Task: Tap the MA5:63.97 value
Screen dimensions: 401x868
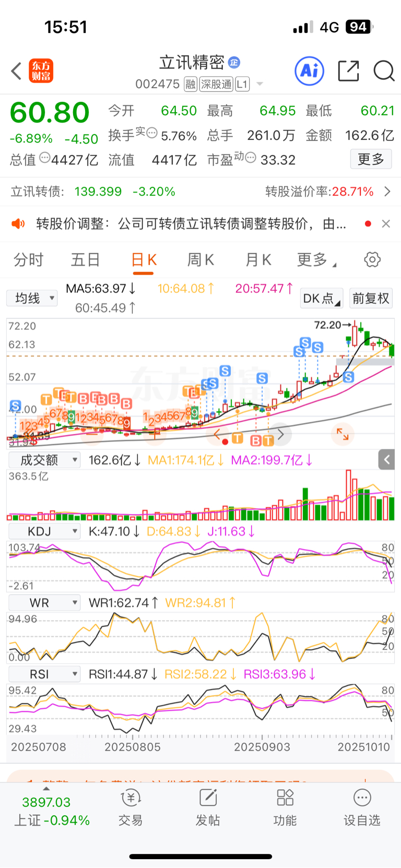Action: pos(101,288)
